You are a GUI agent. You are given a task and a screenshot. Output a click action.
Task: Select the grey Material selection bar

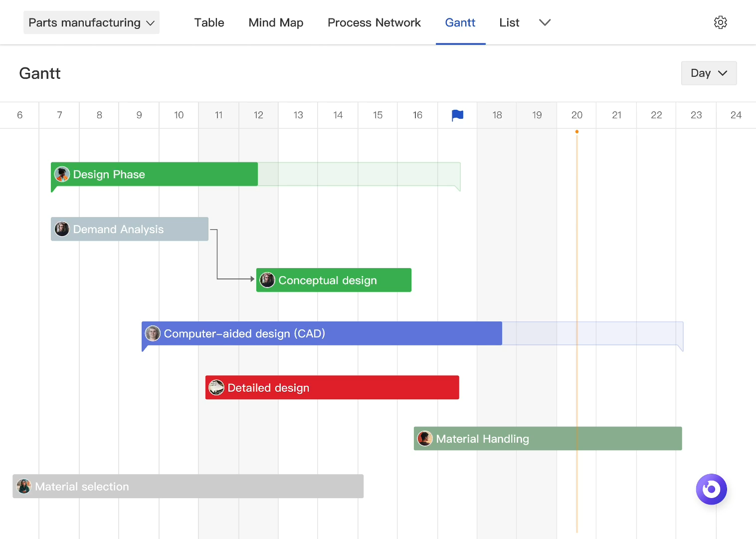click(188, 486)
